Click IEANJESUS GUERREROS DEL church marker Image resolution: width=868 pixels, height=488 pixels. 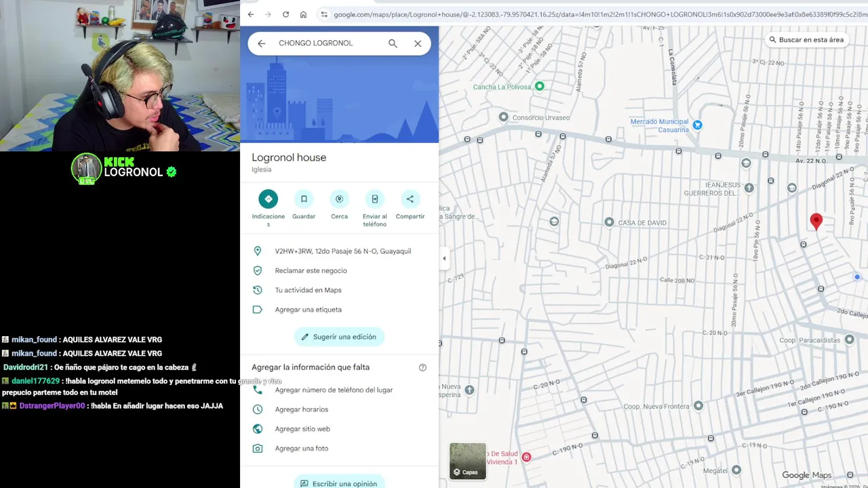click(749, 188)
